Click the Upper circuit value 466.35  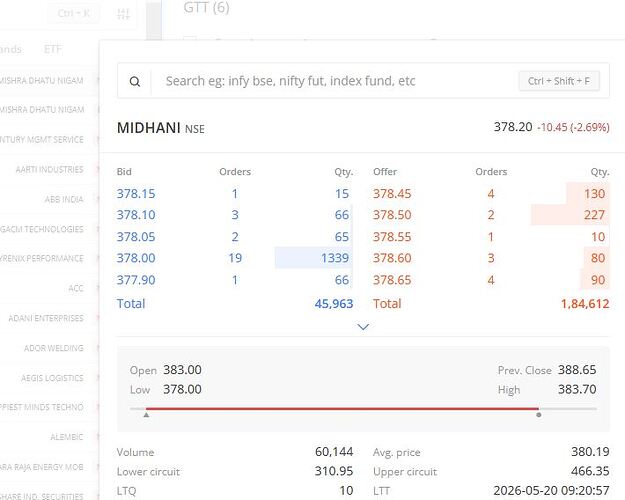[590, 471]
